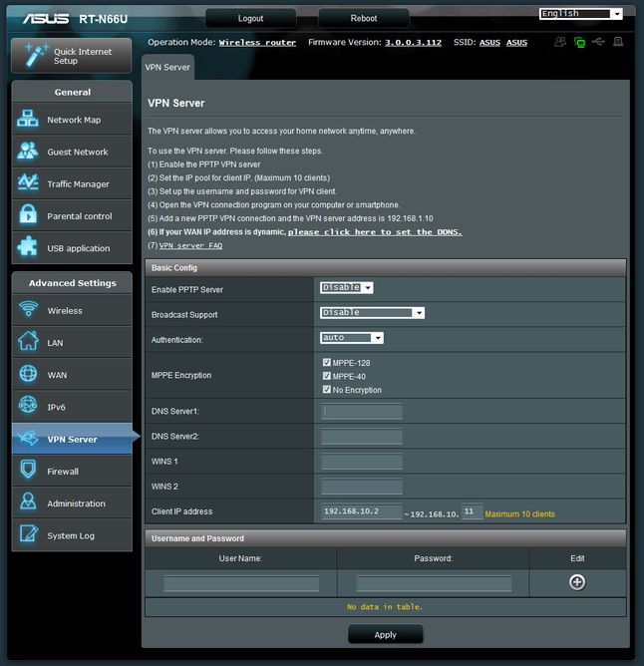Click the second ASUS SSID link
This screenshot has width=644, height=666.
coord(516,43)
